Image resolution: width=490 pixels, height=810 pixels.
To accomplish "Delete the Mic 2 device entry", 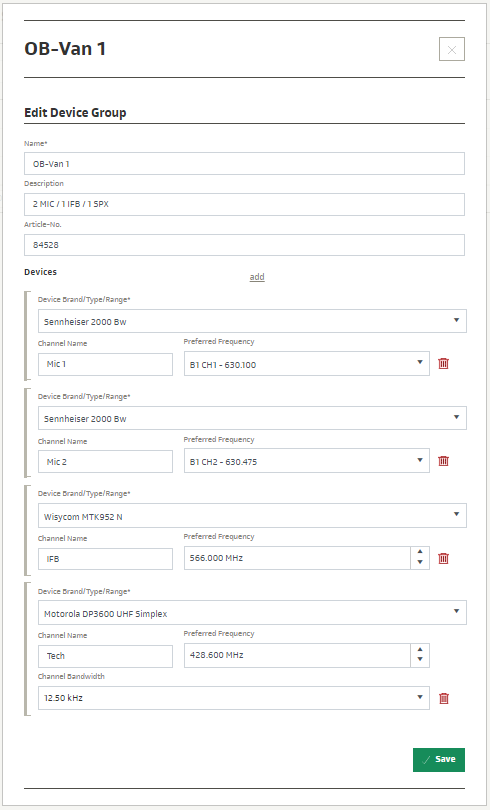I will (x=443, y=461).
